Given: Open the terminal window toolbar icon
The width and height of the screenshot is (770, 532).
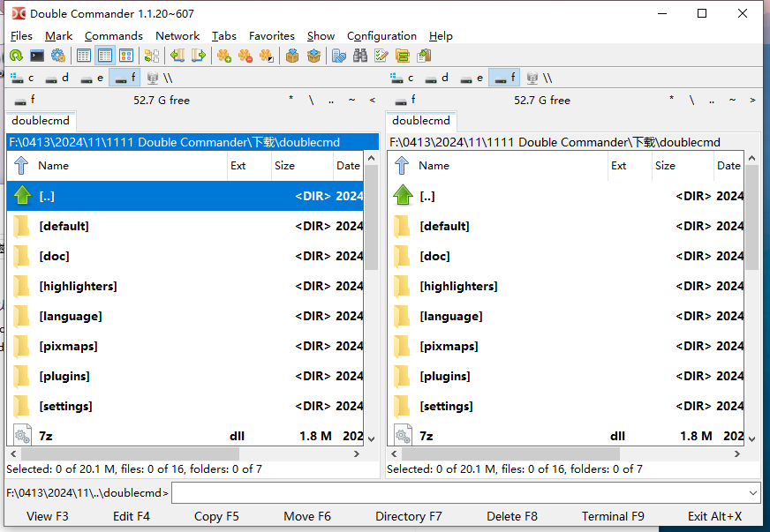Looking at the screenshot, I should pos(37,56).
